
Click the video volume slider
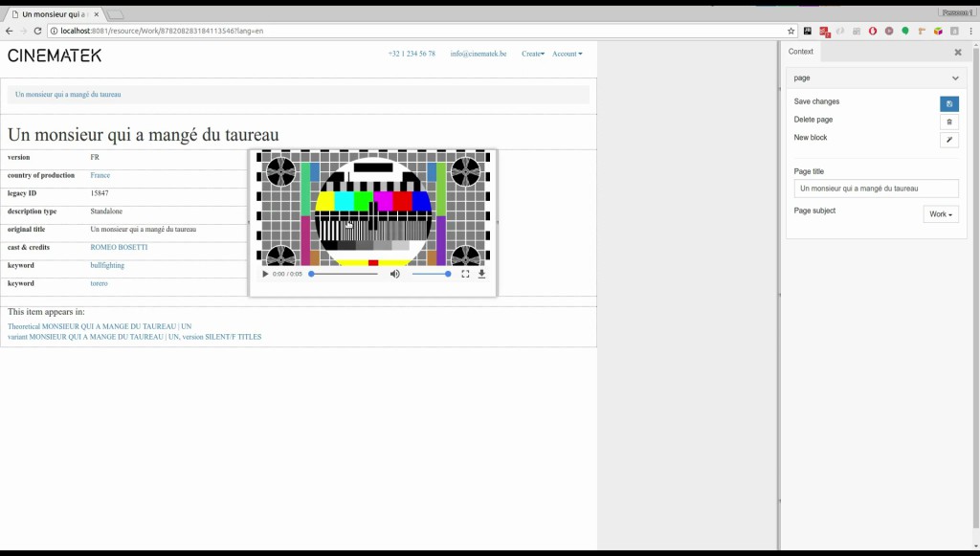(431, 274)
